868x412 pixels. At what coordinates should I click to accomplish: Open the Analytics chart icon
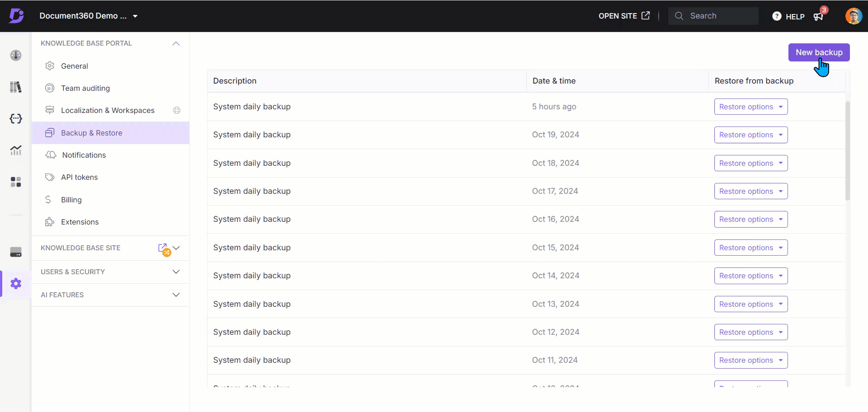coord(16,150)
